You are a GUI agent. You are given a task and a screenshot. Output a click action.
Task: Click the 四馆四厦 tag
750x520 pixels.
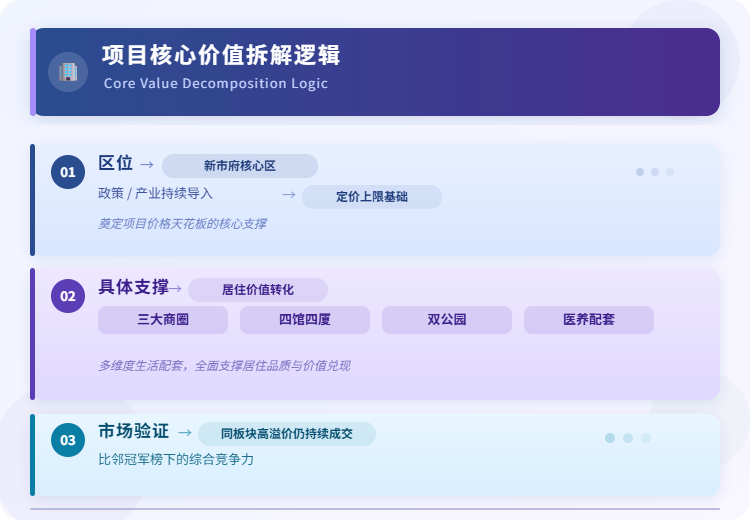tap(305, 320)
